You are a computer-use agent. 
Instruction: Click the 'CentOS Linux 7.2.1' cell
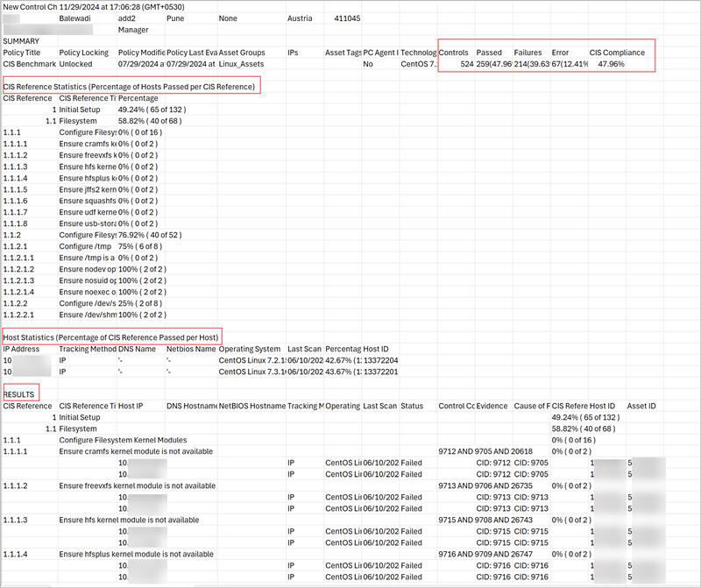click(x=251, y=360)
